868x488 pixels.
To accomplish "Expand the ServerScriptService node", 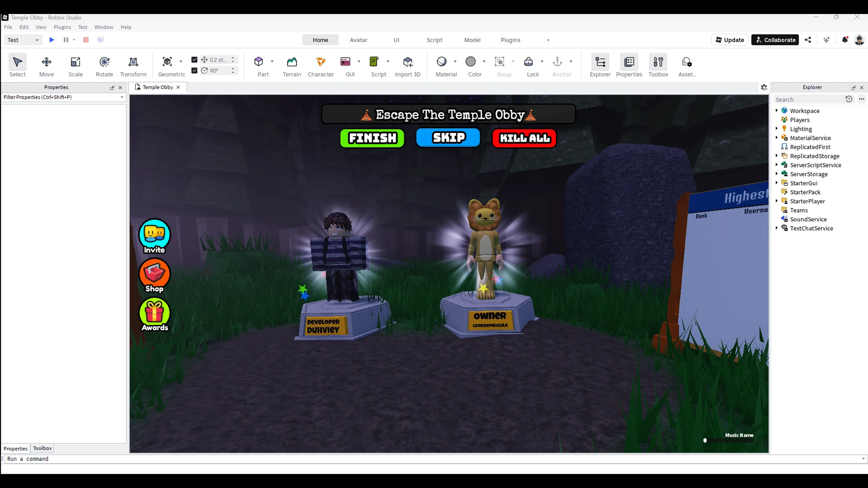I will coord(777,165).
